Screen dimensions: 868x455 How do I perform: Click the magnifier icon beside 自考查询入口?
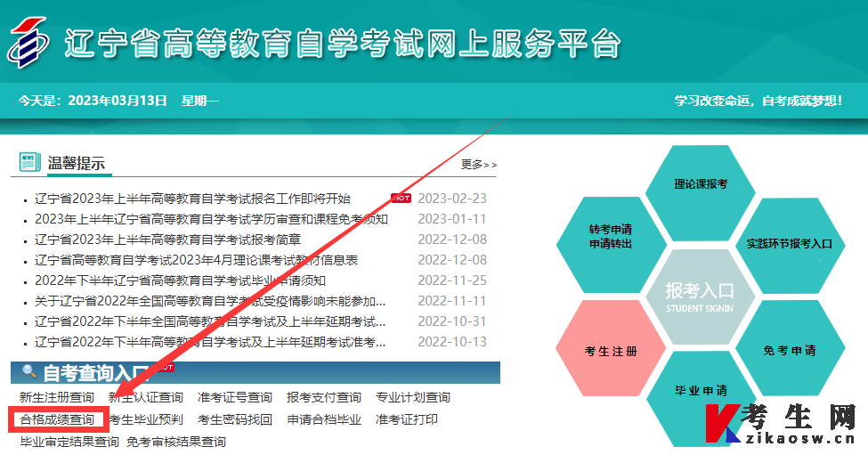28,371
